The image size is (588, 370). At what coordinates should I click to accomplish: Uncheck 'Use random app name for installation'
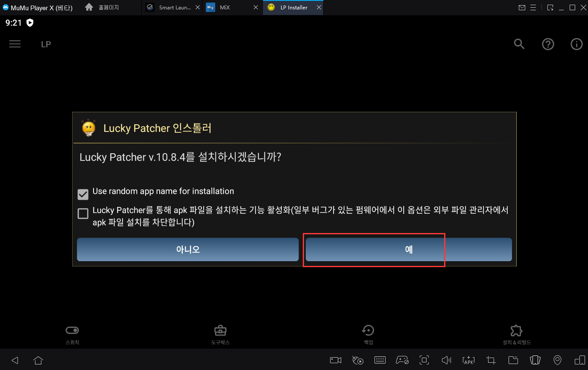pos(83,194)
